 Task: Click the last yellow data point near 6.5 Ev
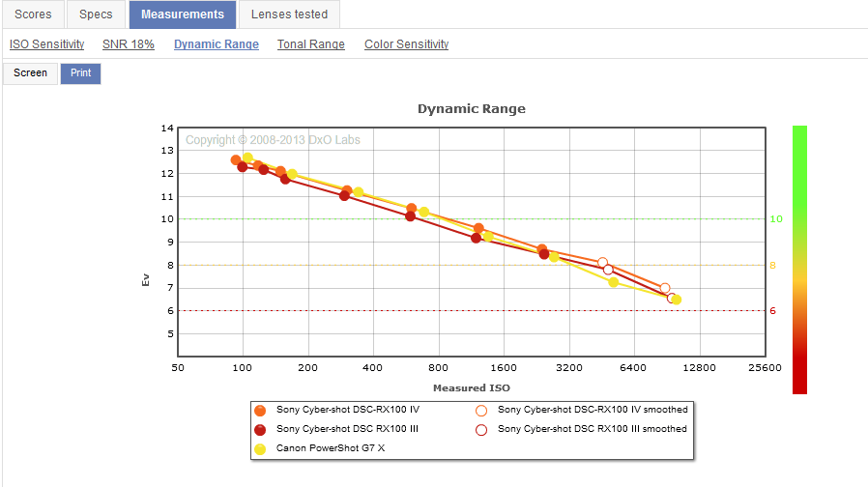click(676, 300)
